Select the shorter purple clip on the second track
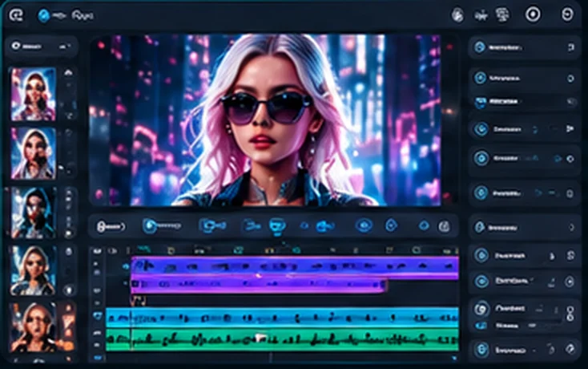Screen dimensions: 588x369 click(x=259, y=285)
